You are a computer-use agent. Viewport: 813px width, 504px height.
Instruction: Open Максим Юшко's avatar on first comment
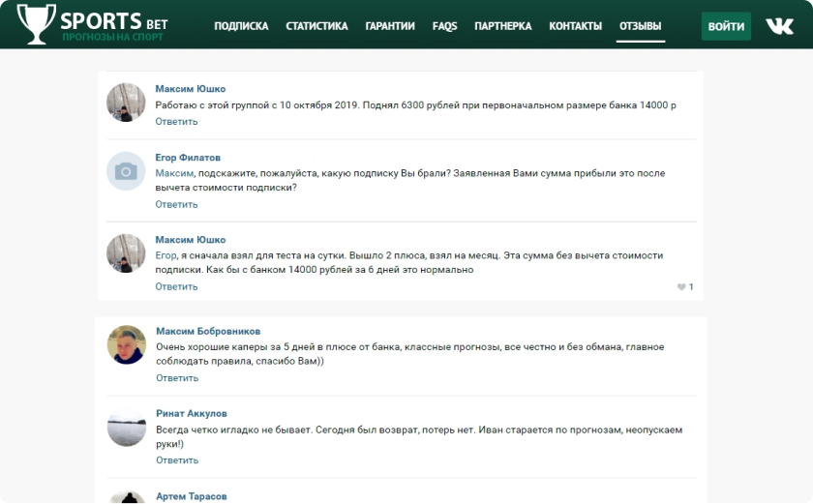pos(126,103)
